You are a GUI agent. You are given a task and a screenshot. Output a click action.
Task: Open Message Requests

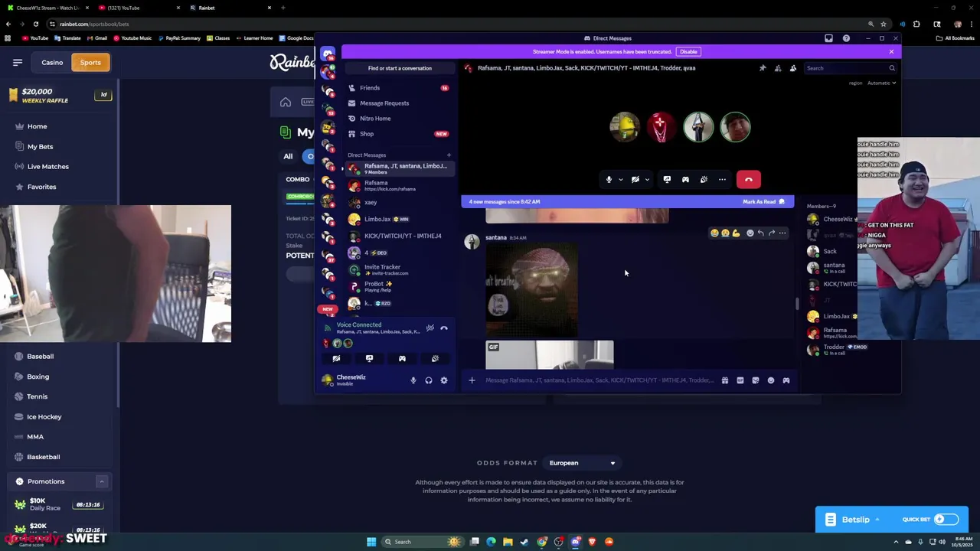click(x=398, y=103)
